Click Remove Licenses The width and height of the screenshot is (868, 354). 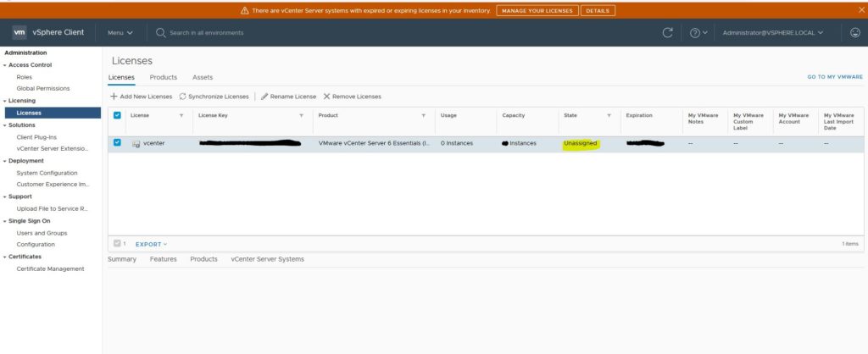point(352,97)
